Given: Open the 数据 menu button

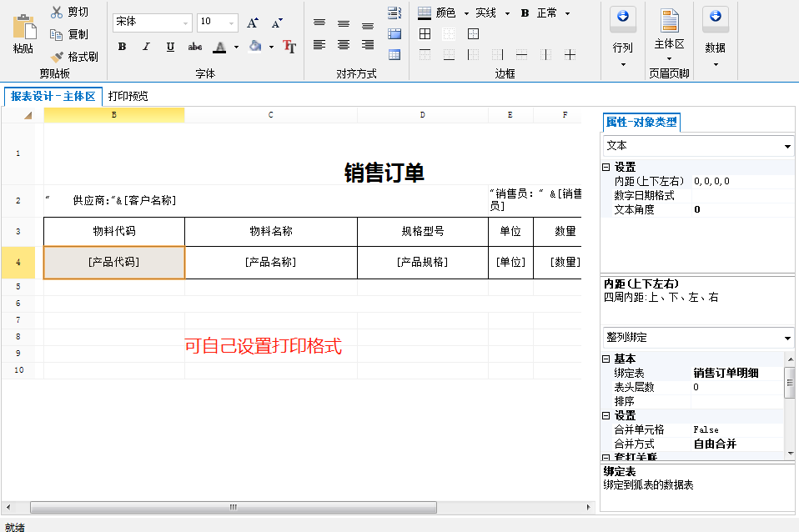Looking at the screenshot, I should 715,38.
